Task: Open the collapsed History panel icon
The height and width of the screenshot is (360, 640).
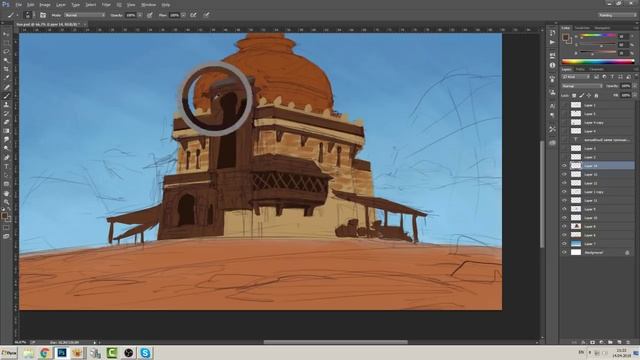Action: coord(552,33)
